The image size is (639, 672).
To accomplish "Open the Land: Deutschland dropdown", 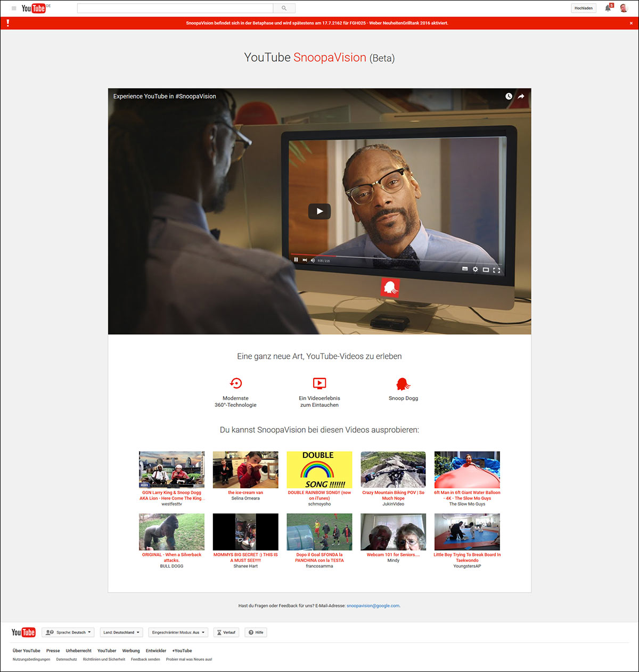I will click(x=121, y=633).
